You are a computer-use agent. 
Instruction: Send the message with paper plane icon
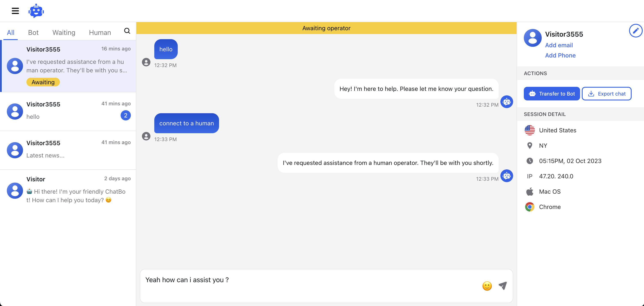(x=502, y=286)
